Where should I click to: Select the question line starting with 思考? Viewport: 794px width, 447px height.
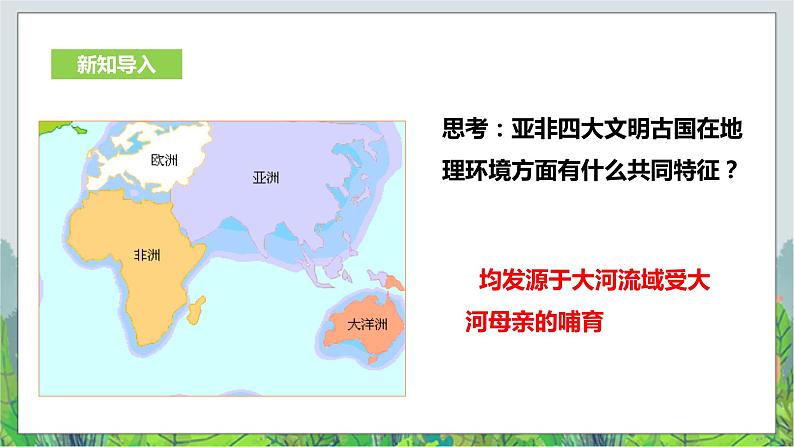point(595,130)
